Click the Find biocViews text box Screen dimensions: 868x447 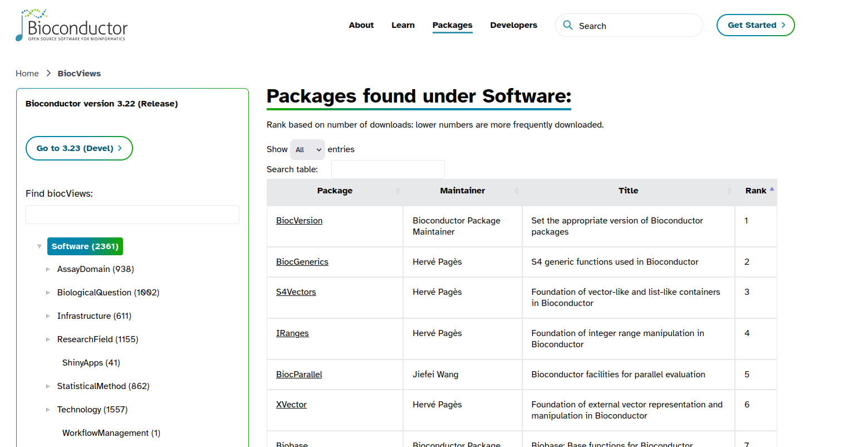click(x=133, y=215)
